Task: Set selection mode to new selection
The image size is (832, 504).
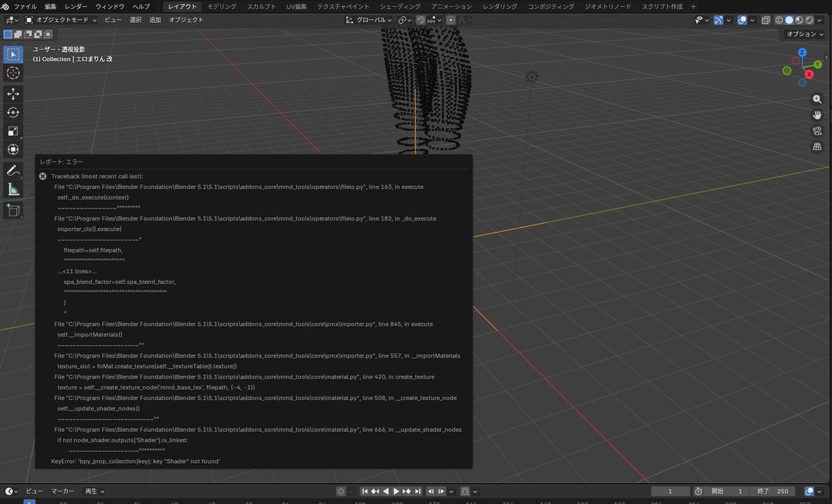Action: point(8,34)
